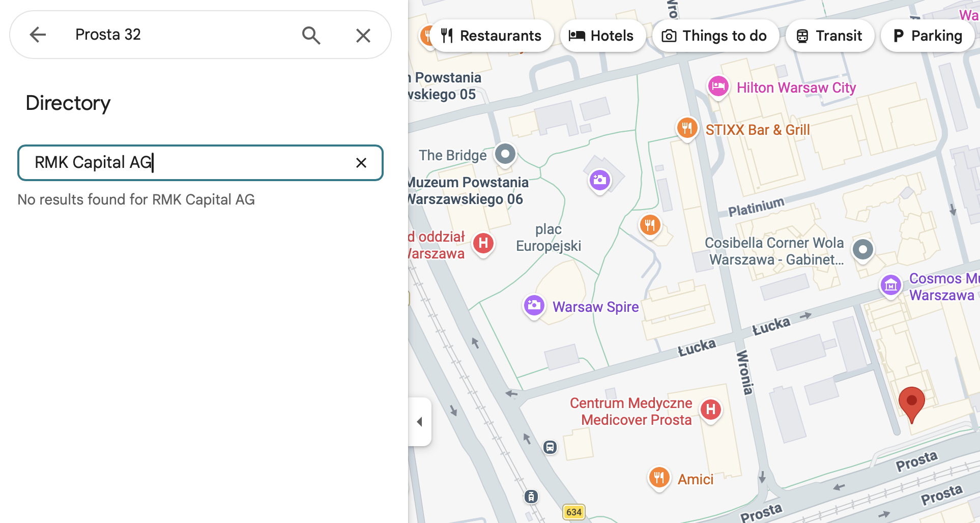Show Things to do on map
The image size is (980, 523).
[715, 36]
